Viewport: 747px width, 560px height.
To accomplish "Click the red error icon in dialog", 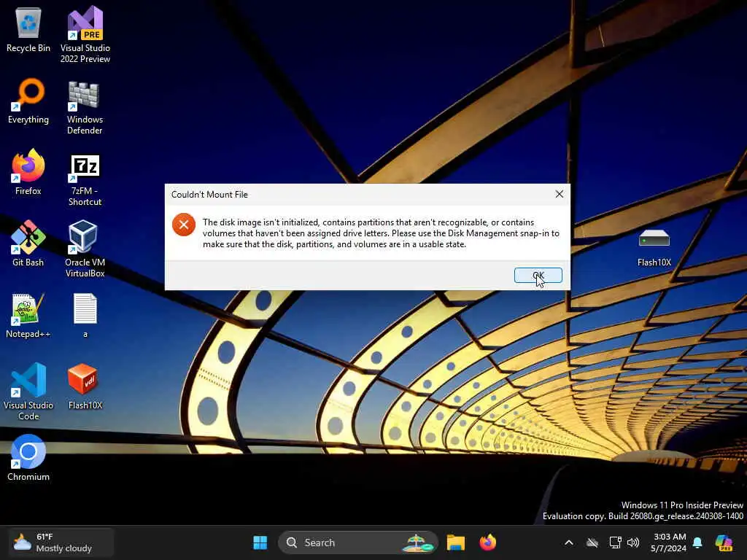I will pyautogui.click(x=184, y=225).
